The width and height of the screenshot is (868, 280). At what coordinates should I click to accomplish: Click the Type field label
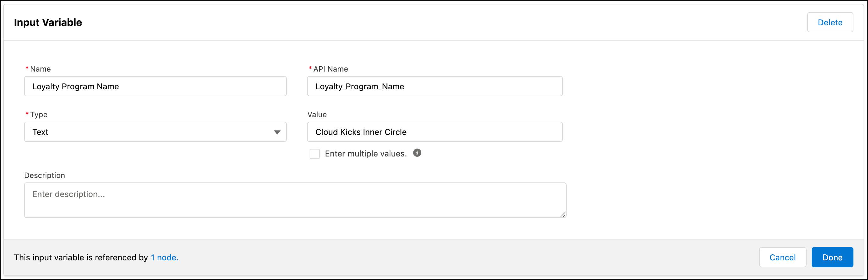[38, 114]
